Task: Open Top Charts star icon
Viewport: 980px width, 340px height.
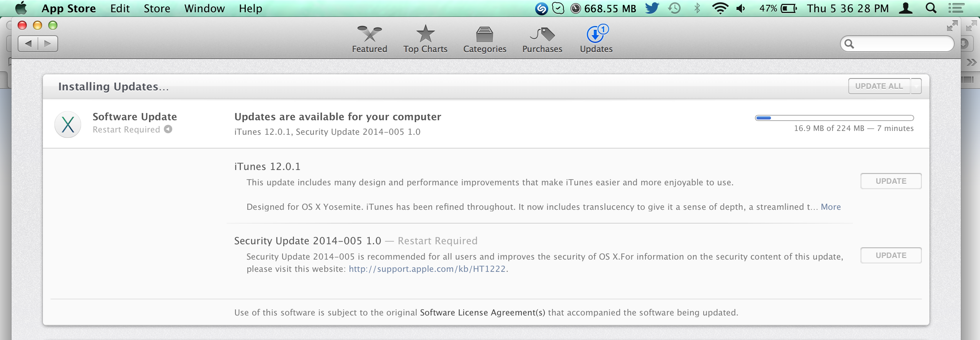Action: (x=425, y=34)
